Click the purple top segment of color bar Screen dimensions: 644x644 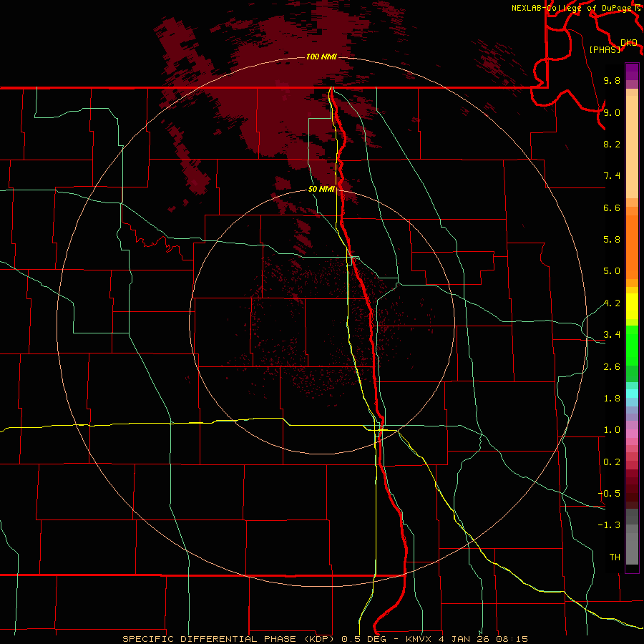[x=632, y=72]
